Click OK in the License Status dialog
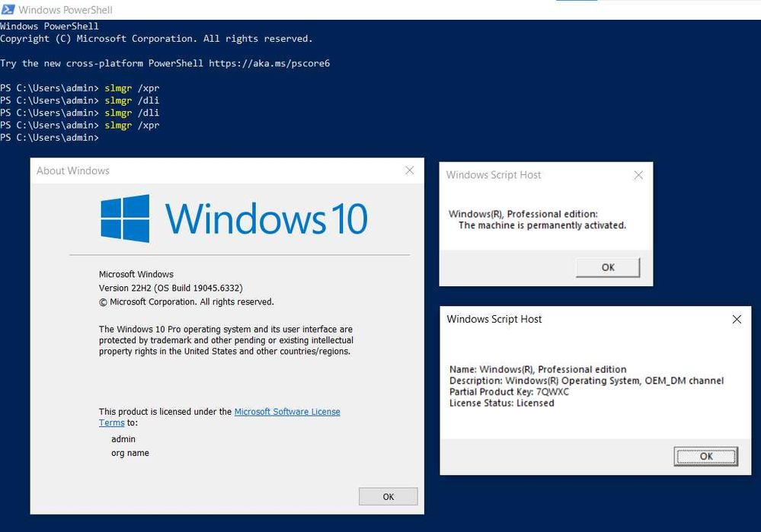Viewport: 761px width, 532px height. pos(705,456)
